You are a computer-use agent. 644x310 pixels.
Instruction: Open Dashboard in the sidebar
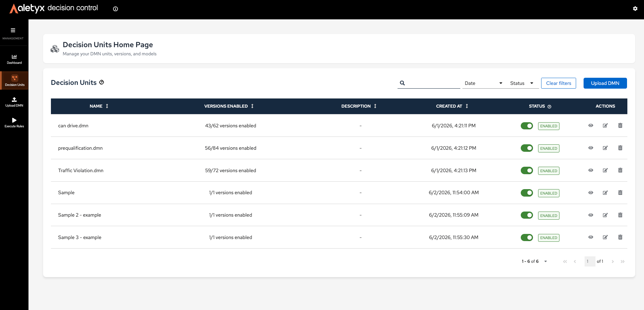[x=14, y=59]
